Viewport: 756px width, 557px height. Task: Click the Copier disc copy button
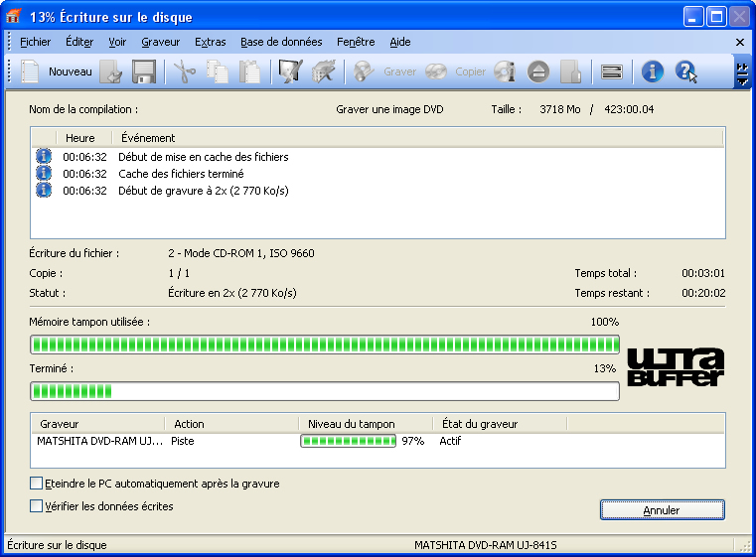pos(457,71)
